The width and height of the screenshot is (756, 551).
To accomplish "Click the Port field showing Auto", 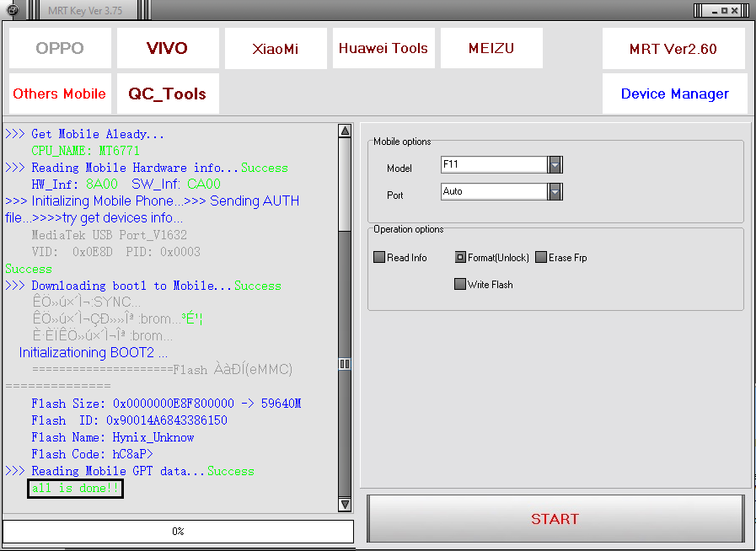I will [x=494, y=192].
